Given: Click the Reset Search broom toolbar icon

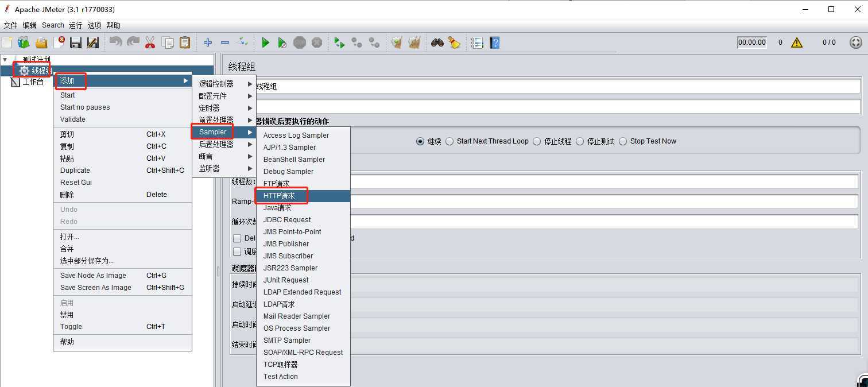Looking at the screenshot, I should (x=455, y=42).
